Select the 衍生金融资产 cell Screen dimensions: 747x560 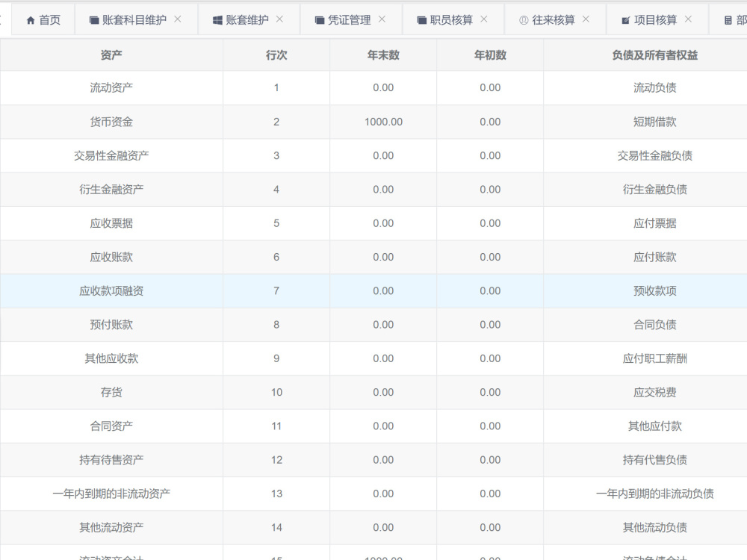coord(111,190)
